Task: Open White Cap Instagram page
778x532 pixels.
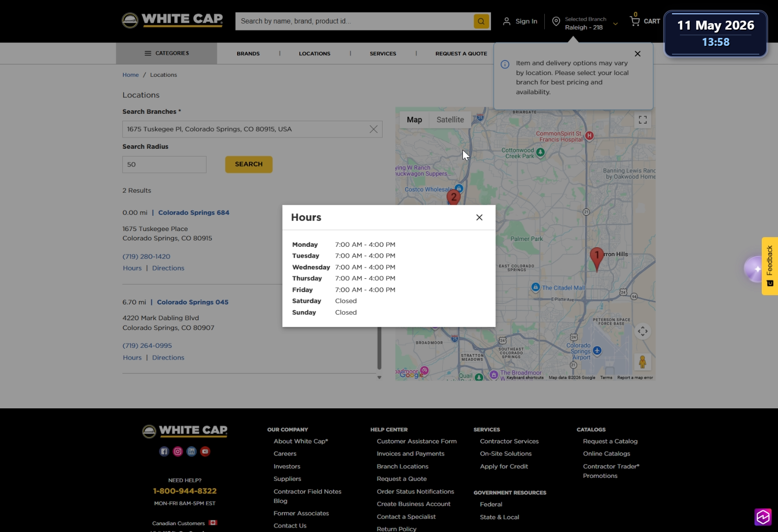Action: click(x=178, y=451)
